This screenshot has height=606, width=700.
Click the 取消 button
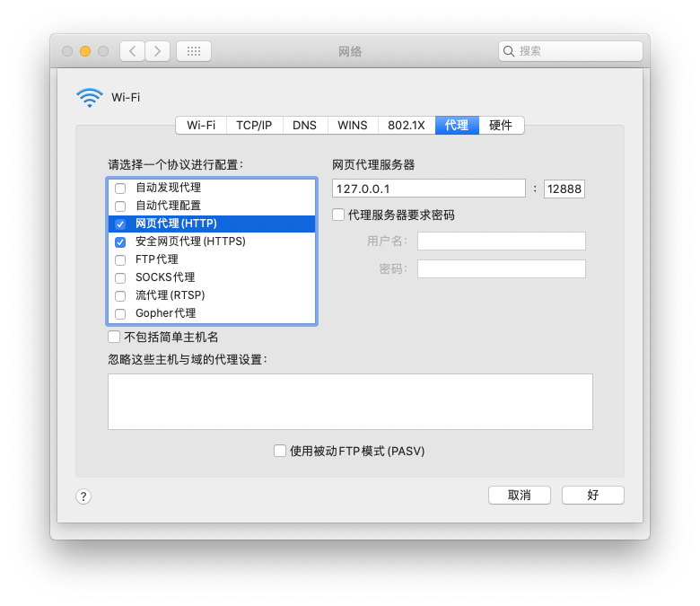tap(520, 495)
